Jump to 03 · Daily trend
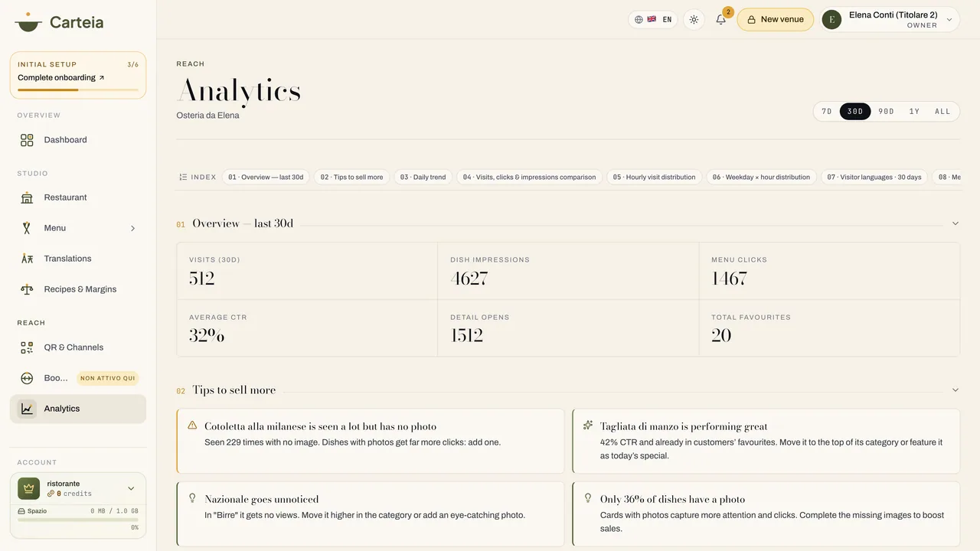980x551 pixels. (x=423, y=177)
